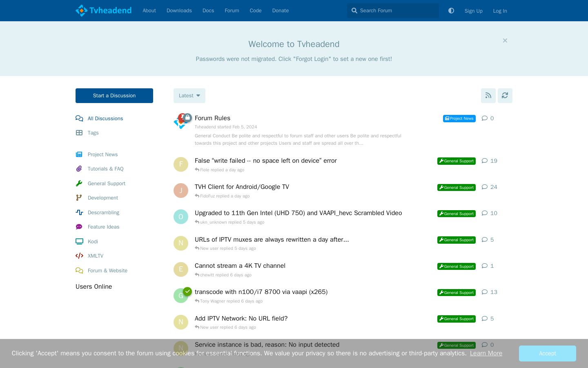This screenshot has width=588, height=368.
Task: Click the J avatar for TVH Client thread
Action: 181,191
